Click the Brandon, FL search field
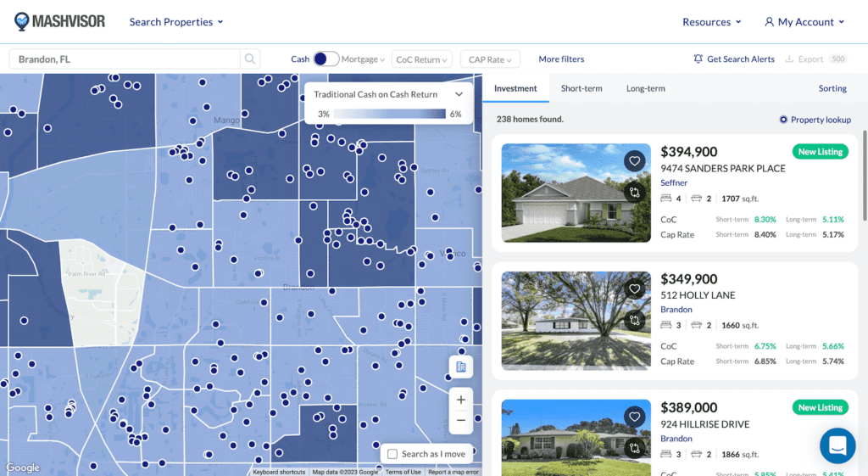Screen dimensions: 868x476 (126, 59)
